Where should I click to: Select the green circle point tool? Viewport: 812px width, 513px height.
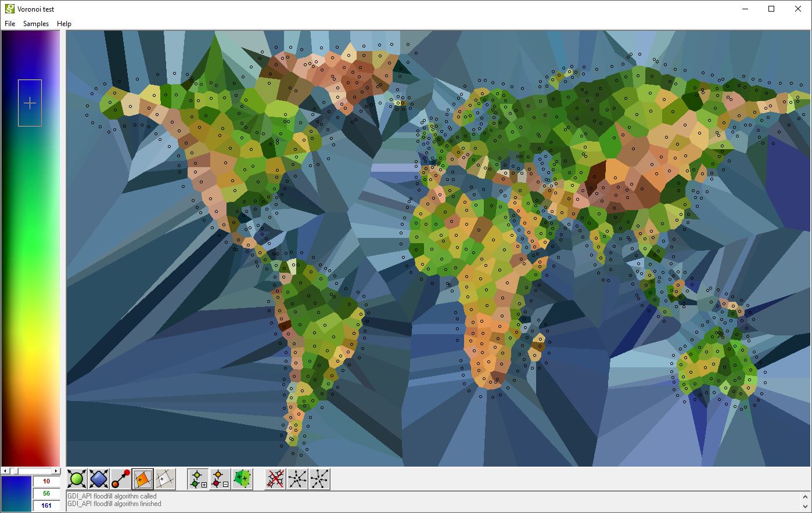pyautogui.click(x=76, y=479)
